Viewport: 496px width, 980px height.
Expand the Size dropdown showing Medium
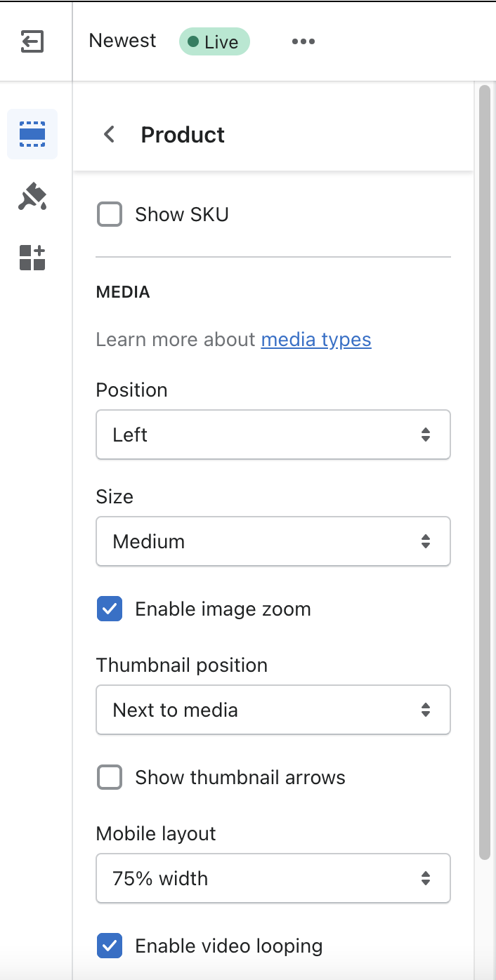pos(273,541)
